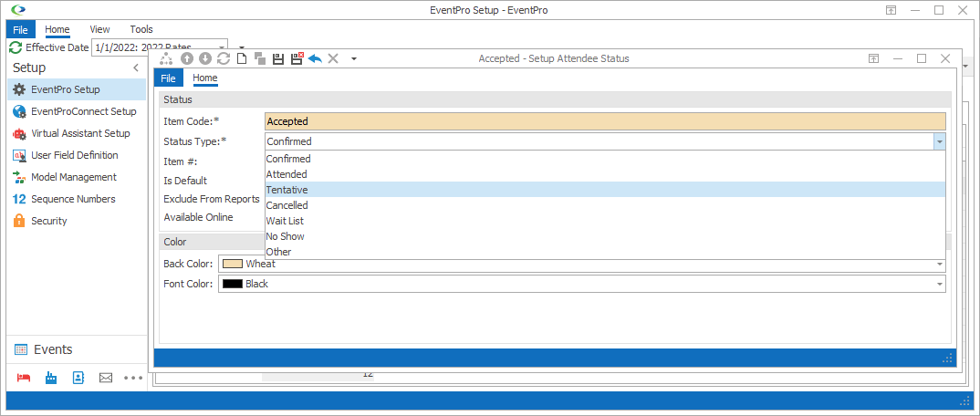
Task: Select Tentative from the status type list
Action: pos(605,190)
